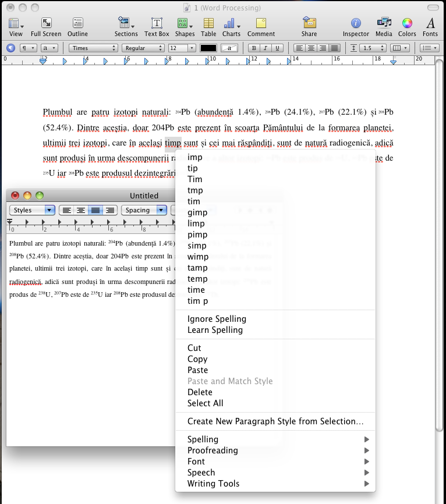The image size is (446, 504).
Task: Toggle italic text formatting
Action: pos(266,48)
